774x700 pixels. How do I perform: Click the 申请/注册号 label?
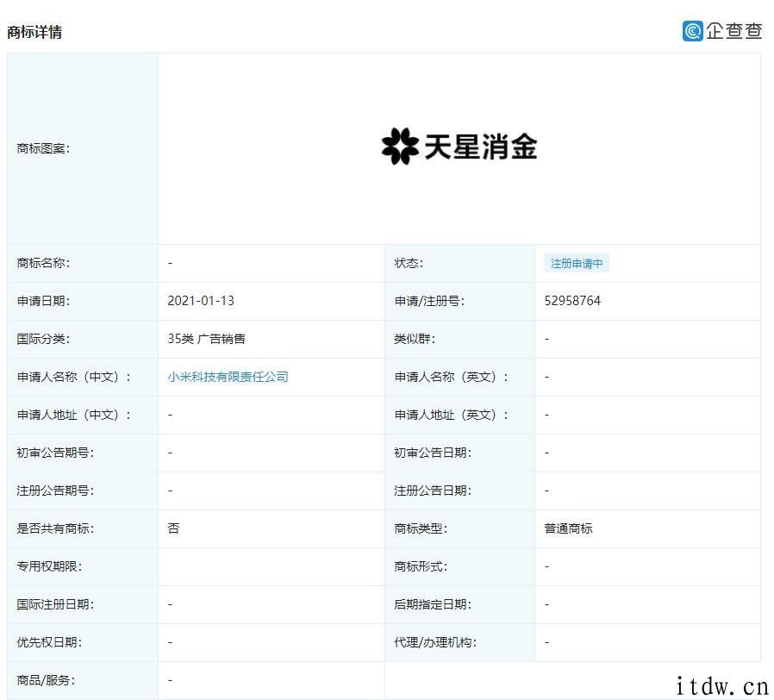429,301
